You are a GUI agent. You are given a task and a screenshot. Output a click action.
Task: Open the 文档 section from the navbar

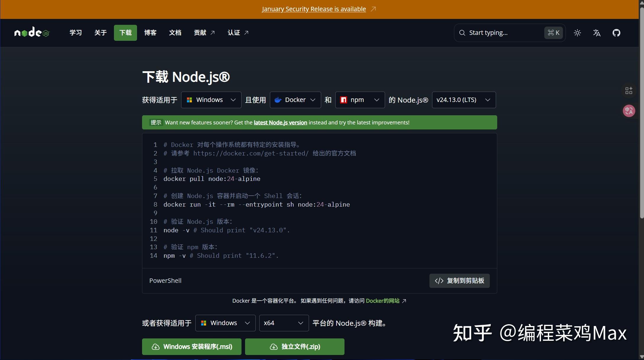click(x=175, y=33)
